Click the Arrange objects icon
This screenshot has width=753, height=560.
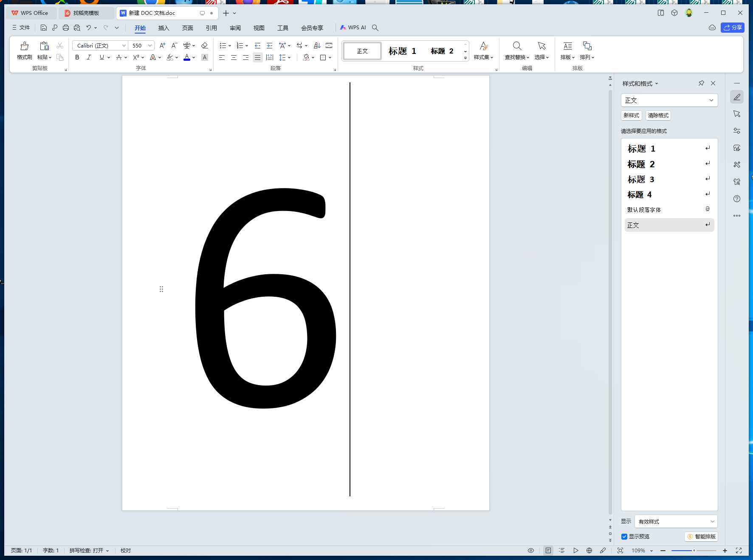point(587,46)
